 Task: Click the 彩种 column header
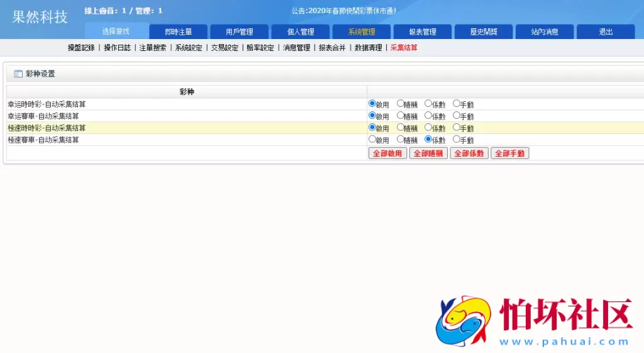pyautogui.click(x=187, y=92)
